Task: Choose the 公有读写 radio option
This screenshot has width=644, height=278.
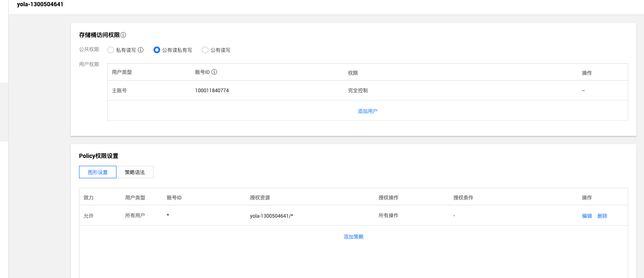Action: coord(205,50)
